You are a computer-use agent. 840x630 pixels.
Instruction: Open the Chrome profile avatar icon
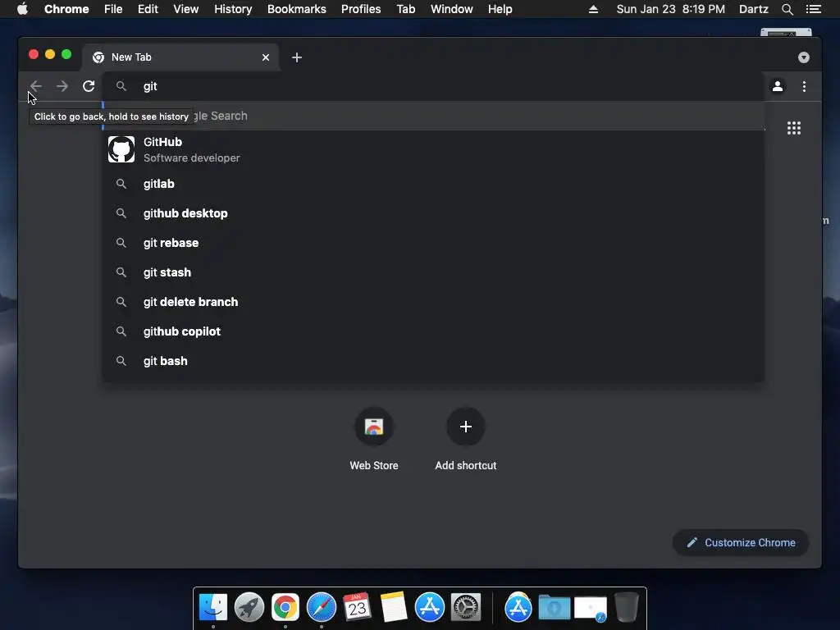coord(778,86)
